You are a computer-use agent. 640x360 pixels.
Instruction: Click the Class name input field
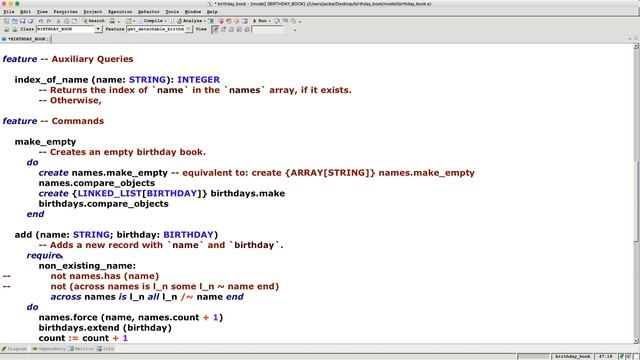(66, 29)
